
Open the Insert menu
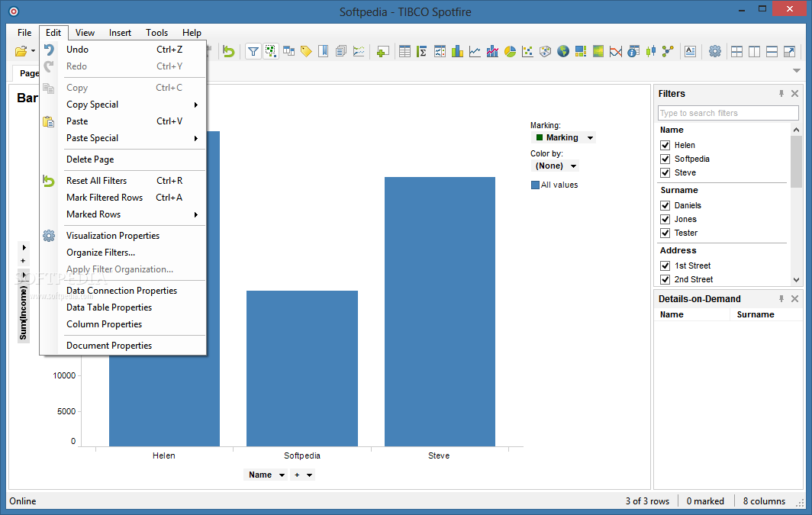pos(120,33)
